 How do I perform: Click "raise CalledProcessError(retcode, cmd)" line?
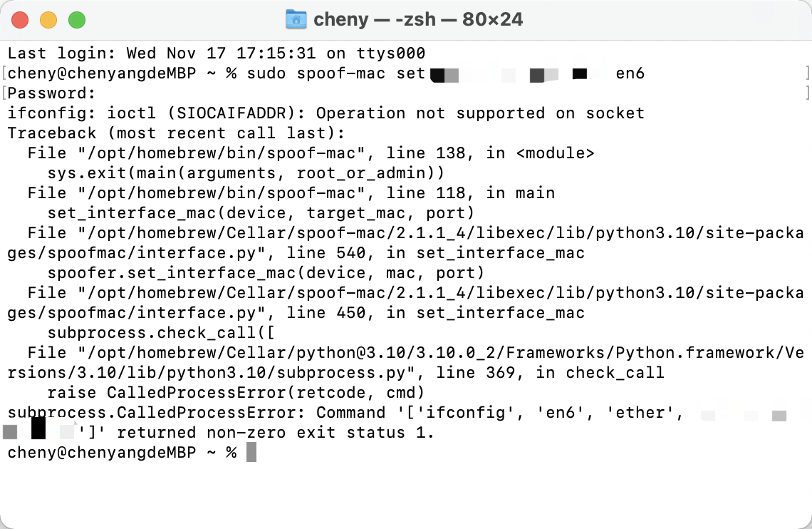(x=236, y=393)
